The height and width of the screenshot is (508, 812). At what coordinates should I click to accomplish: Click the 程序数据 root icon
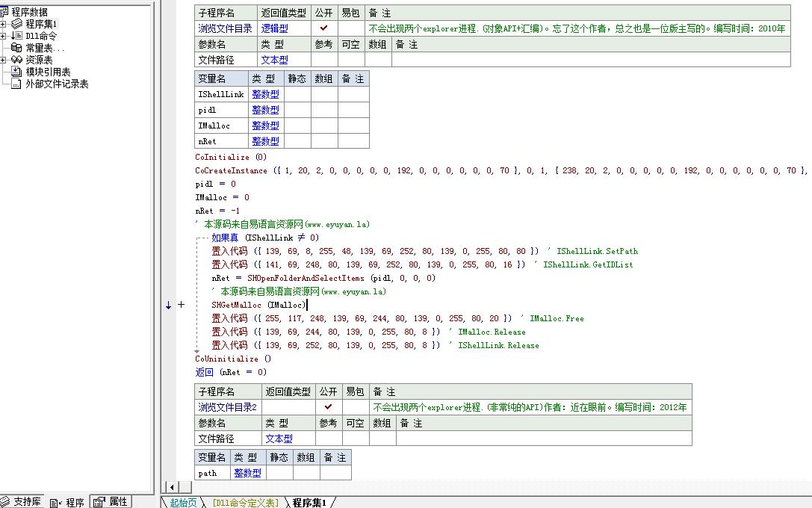[x=4, y=11]
